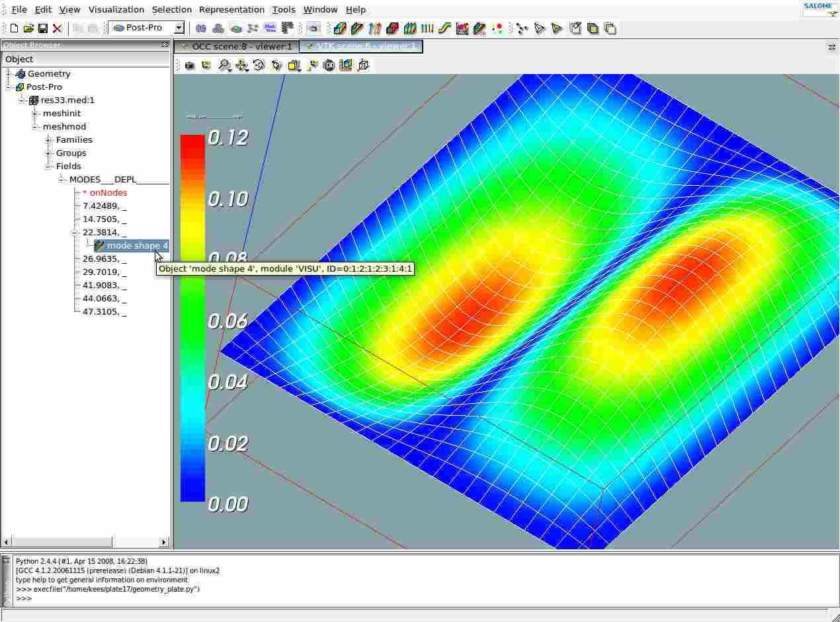Select the '47.3105, _' timestamp row
The image size is (840, 622).
105,311
